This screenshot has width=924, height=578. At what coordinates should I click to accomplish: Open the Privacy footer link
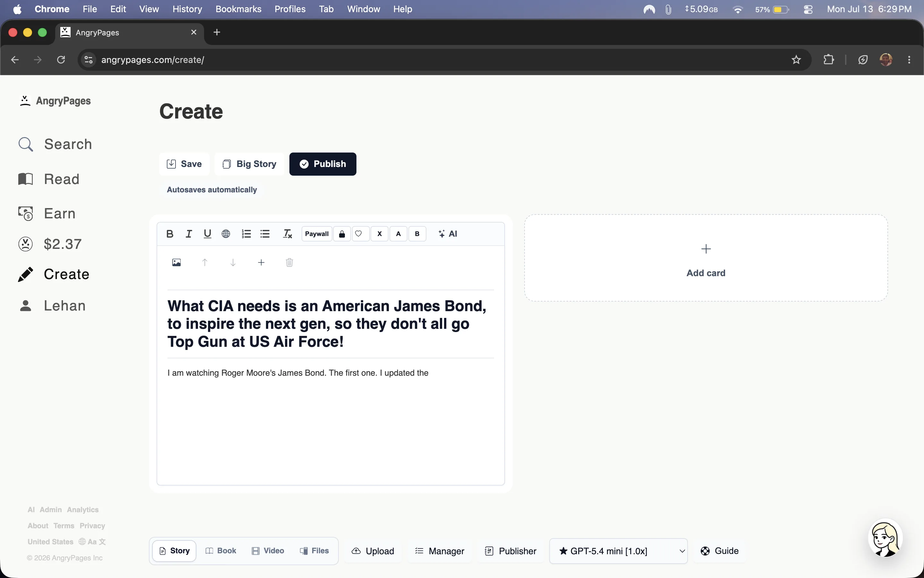(92, 526)
